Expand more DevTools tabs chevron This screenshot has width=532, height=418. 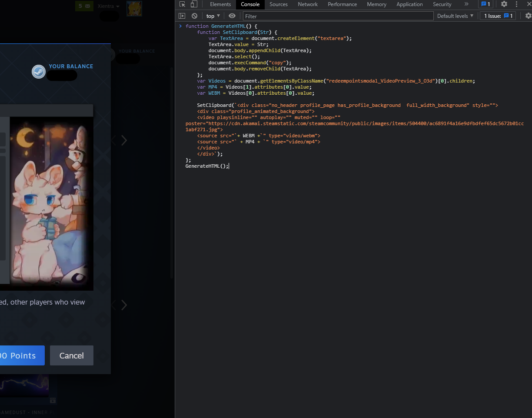click(466, 4)
